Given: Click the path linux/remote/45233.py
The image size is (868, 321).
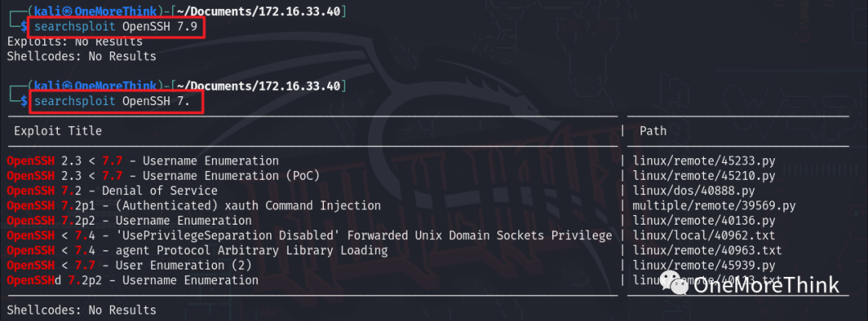Looking at the screenshot, I should click(704, 161).
